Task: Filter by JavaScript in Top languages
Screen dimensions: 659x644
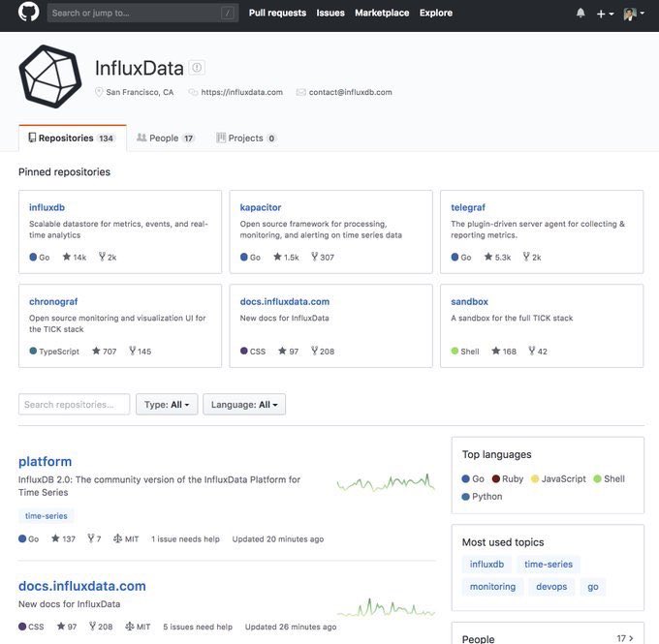Action: [x=558, y=478]
